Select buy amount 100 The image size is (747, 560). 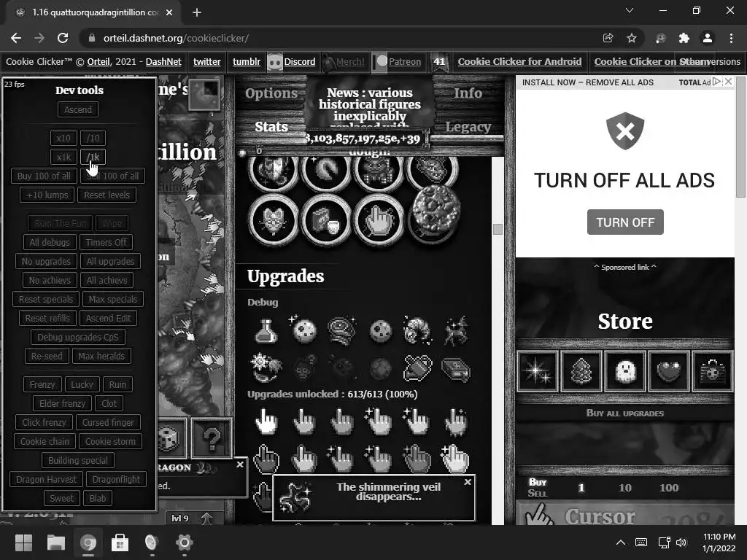pos(668,488)
